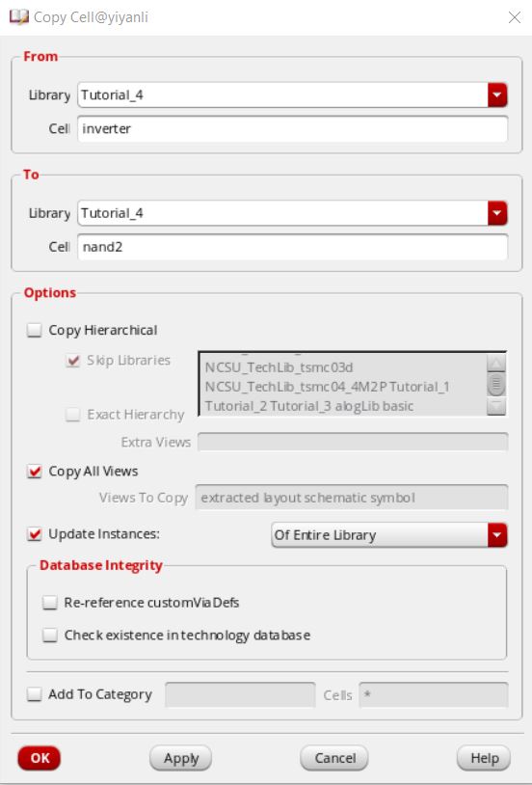Enable the Copy Hierarchical checkbox
Viewport: 532px width, 785px height.
(35, 330)
